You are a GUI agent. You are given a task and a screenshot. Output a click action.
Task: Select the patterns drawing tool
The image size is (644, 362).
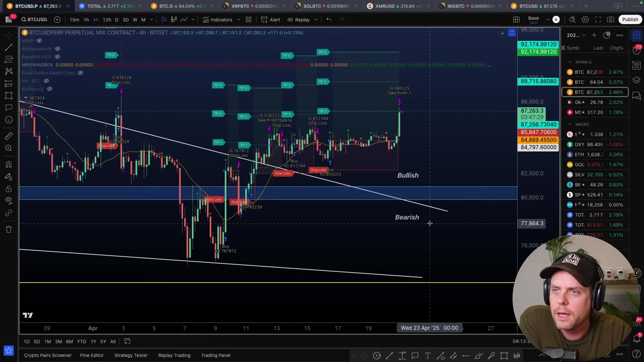click(9, 71)
